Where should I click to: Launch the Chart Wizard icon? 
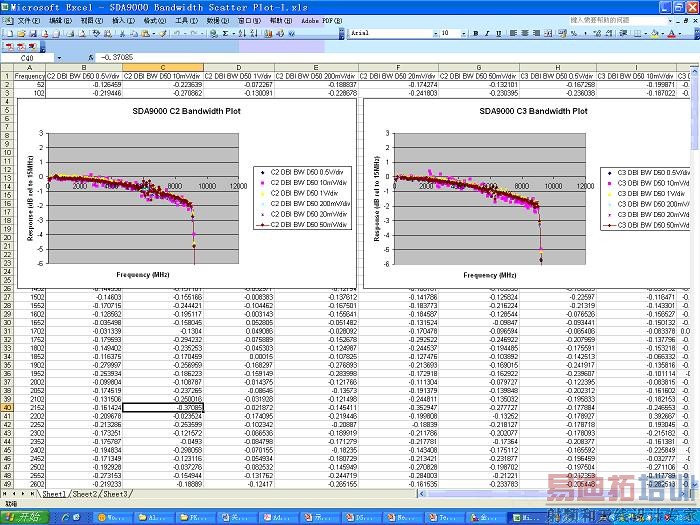pyautogui.click(x=268, y=33)
